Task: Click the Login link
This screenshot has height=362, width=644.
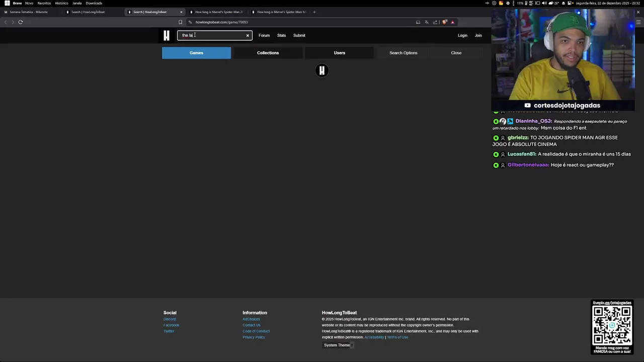Action: 462,36
